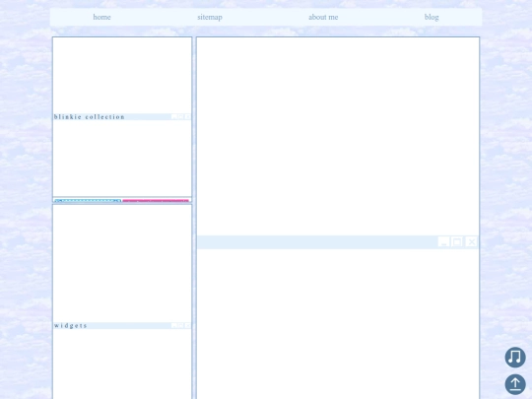Maximize the blinkie collection window
The height and width of the screenshot is (399, 532).
pos(181,116)
